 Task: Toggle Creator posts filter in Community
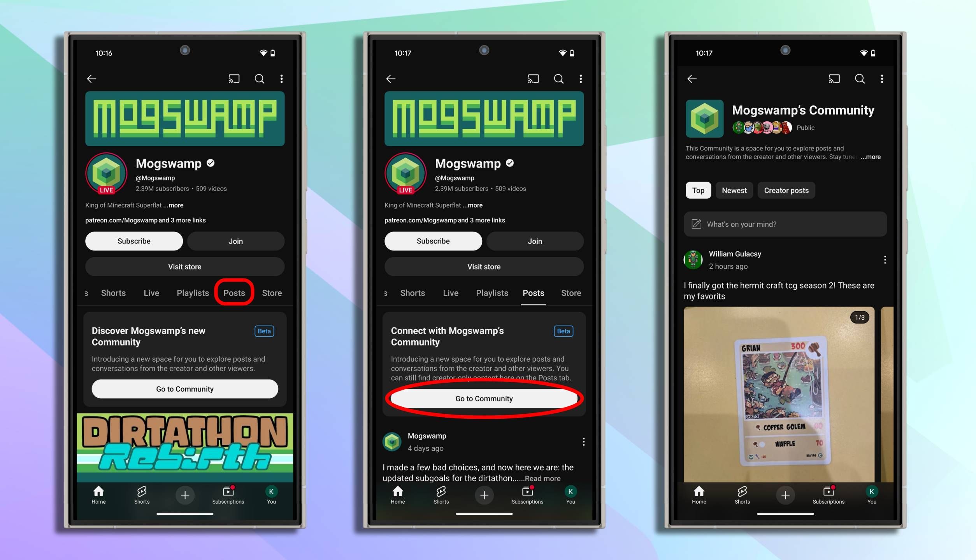pos(786,190)
